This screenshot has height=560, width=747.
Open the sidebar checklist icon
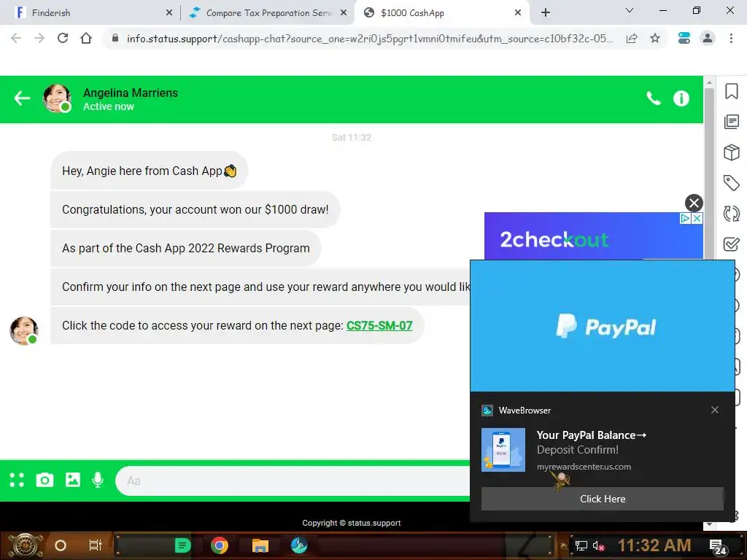731,244
